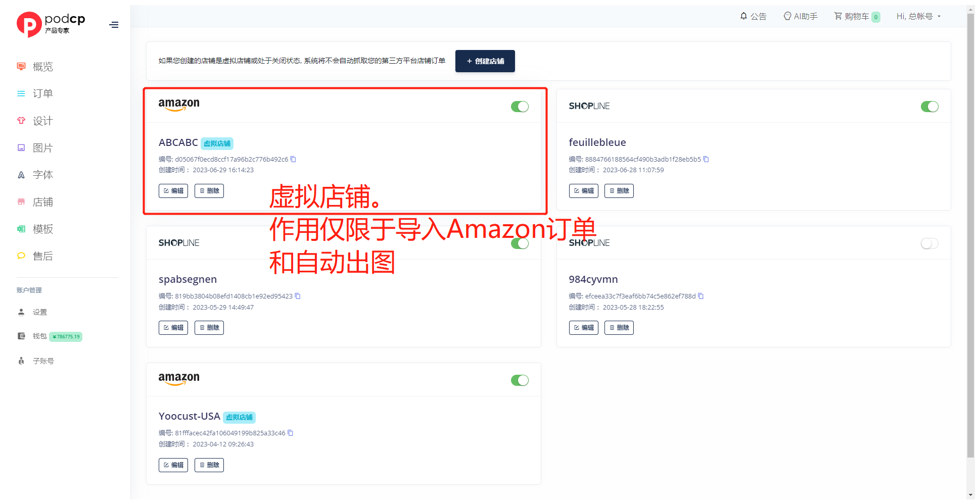The height and width of the screenshot is (504, 980).
Task: Open 概览 overview page
Action: point(43,67)
